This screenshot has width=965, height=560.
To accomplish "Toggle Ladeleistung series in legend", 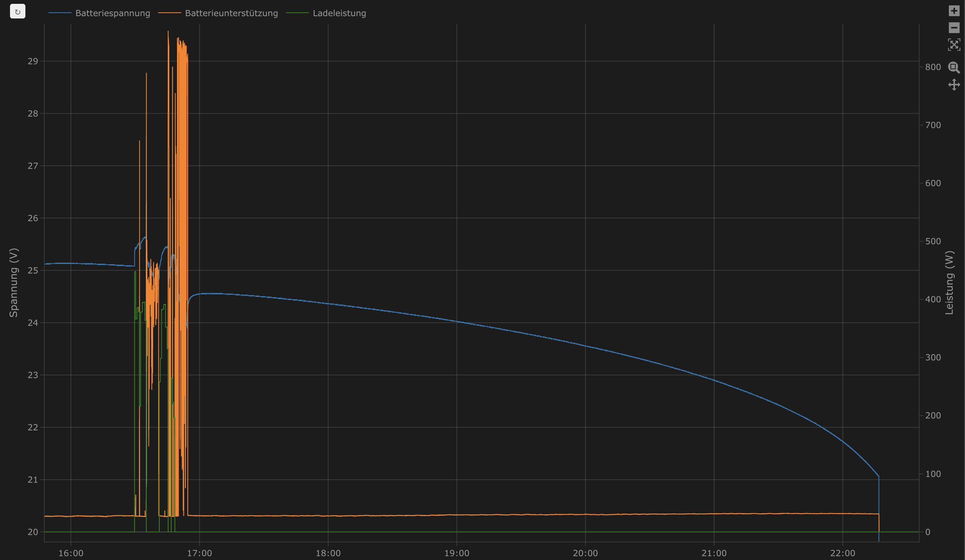I will point(339,13).
